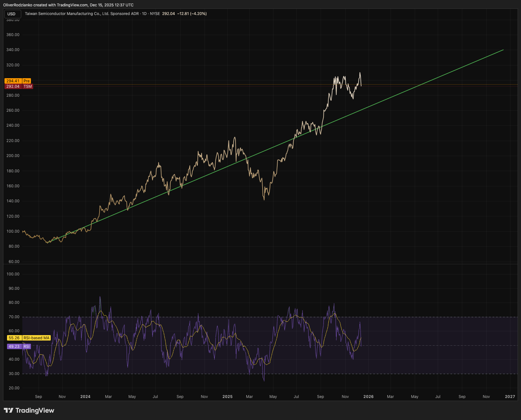521x420 pixels.
Task: Click the purple RSI 49.23 label
Action: pyautogui.click(x=19, y=347)
